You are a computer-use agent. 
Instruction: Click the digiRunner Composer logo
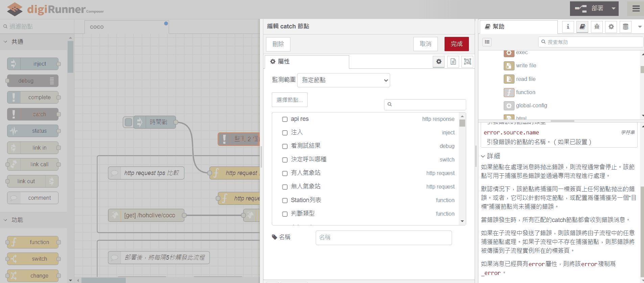(55, 9)
